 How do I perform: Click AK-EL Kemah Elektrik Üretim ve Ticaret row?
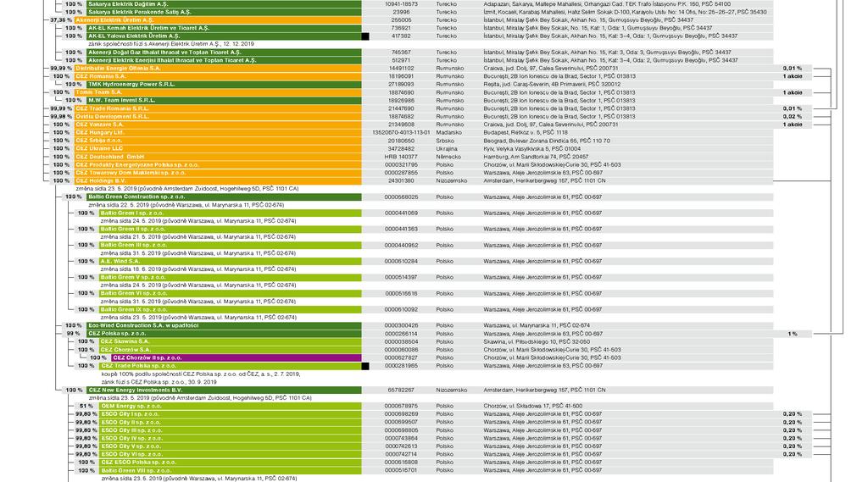[x=224, y=28]
